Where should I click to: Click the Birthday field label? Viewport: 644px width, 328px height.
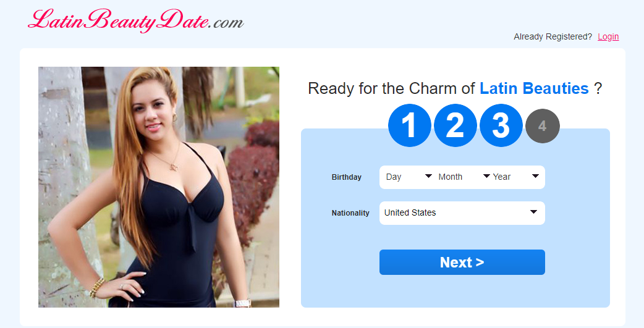[x=346, y=177]
